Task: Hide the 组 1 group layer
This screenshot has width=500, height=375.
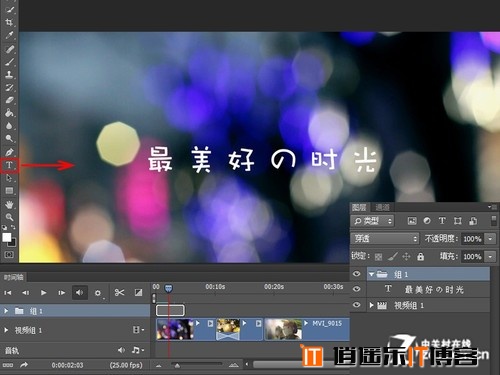Action: point(357,274)
